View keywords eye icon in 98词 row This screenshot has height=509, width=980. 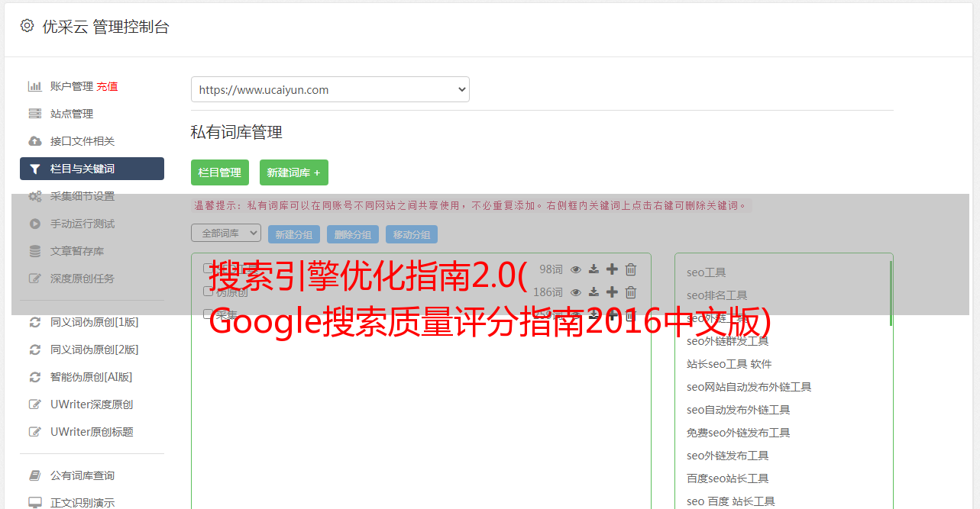(x=576, y=269)
